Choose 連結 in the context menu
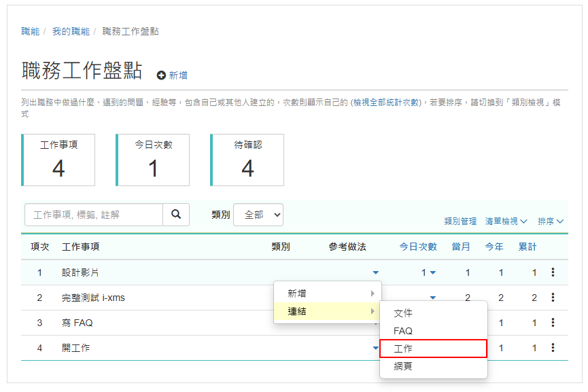Image resolution: width=588 pixels, height=392 pixels. (328, 311)
